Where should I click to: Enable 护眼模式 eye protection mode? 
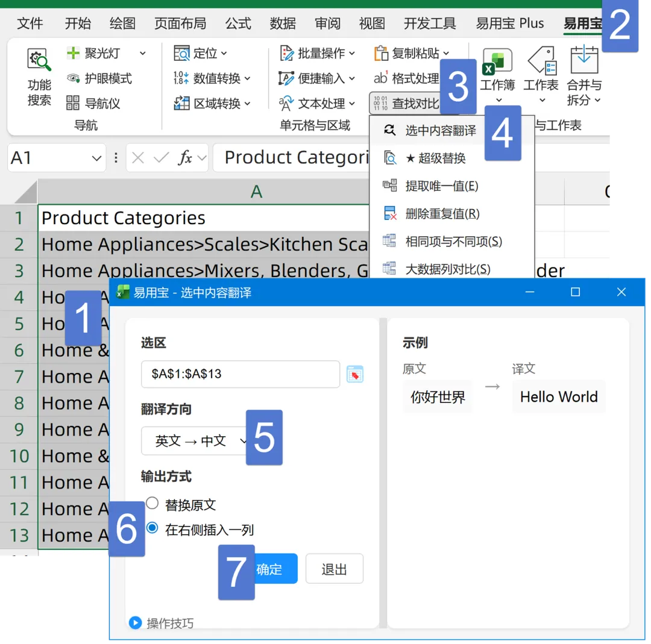[99, 78]
